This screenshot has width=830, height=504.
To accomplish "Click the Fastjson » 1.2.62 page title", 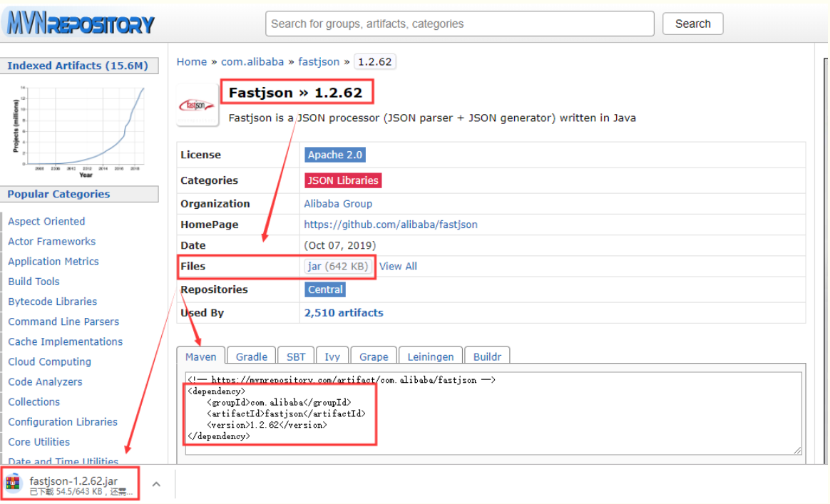I will (295, 93).
